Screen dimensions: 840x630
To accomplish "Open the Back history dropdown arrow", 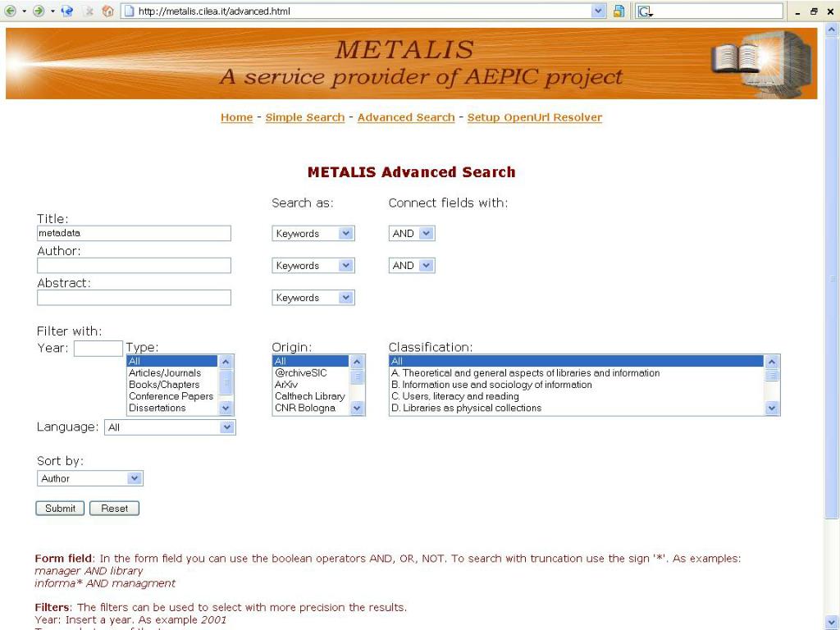I will (24, 11).
